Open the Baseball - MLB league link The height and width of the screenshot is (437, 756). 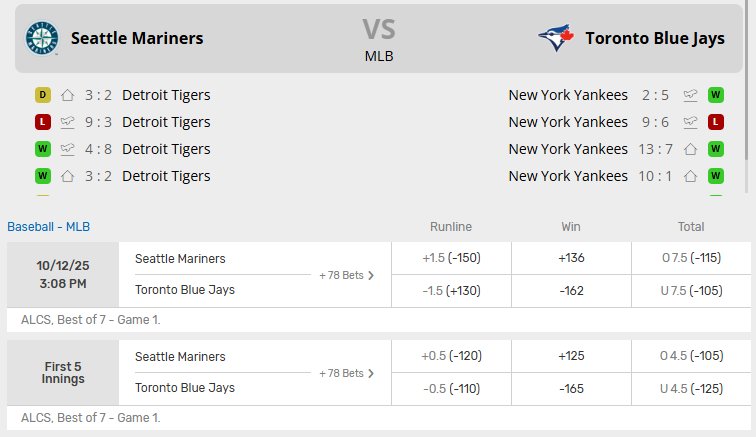point(48,227)
